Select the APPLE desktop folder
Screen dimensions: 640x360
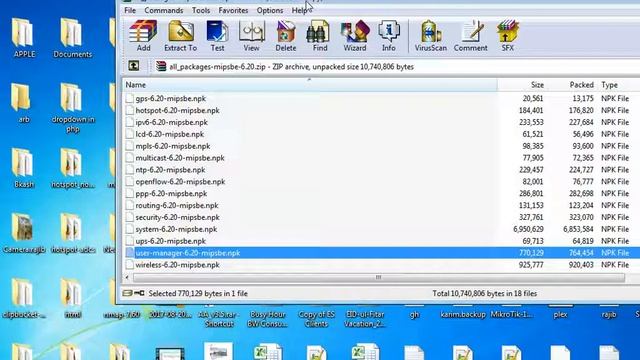24,38
